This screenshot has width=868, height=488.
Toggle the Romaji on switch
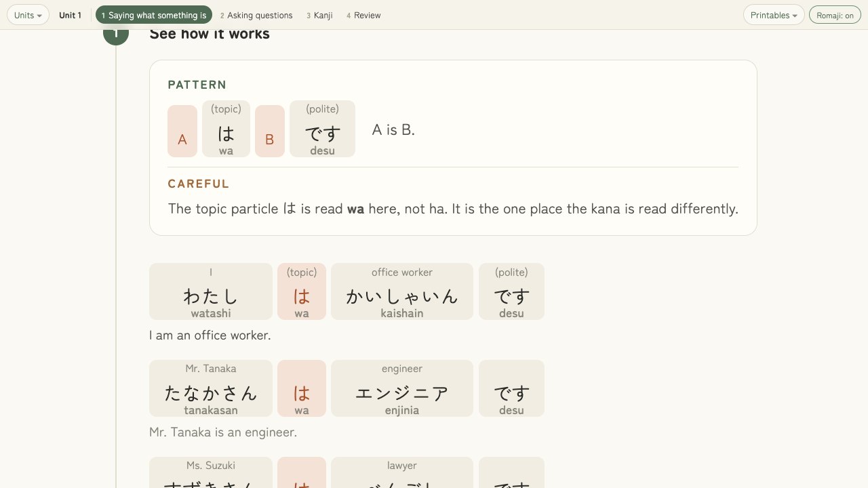pyautogui.click(x=835, y=15)
